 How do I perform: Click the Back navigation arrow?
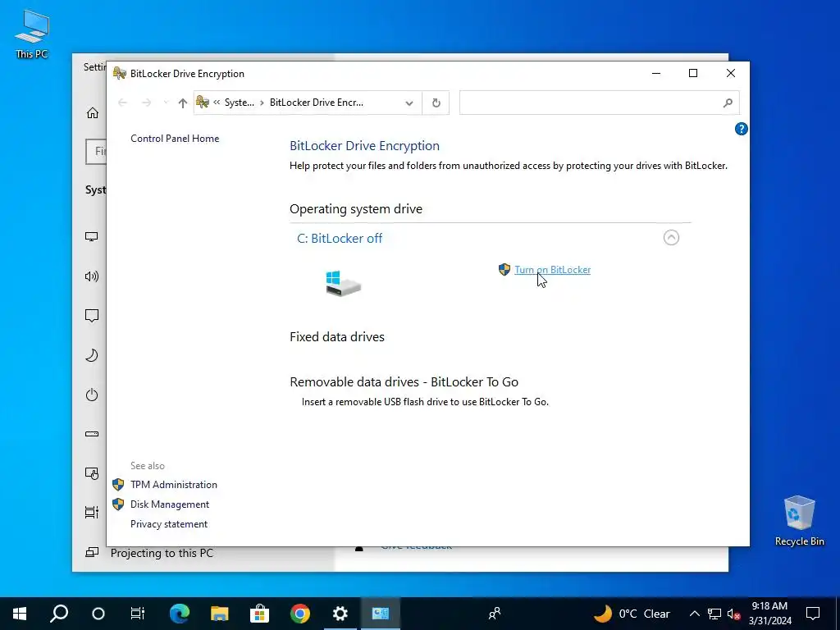pos(123,103)
